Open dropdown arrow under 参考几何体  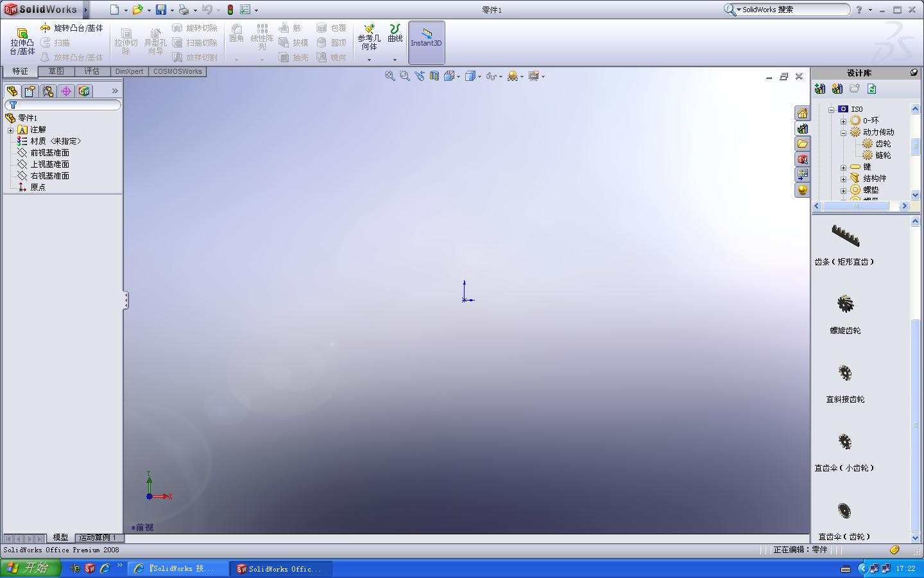coord(369,60)
